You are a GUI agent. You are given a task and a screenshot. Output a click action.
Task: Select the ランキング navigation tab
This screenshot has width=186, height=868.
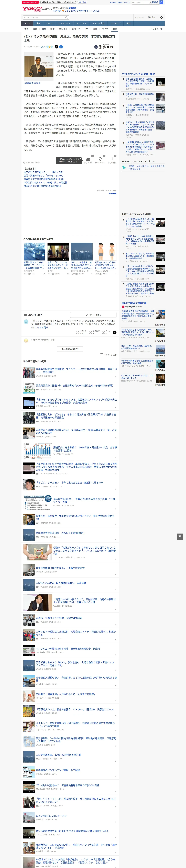click(x=115, y=24)
